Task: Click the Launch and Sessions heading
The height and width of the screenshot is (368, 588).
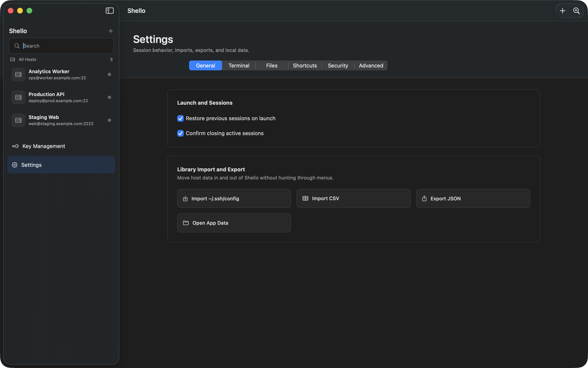Action: [205, 103]
